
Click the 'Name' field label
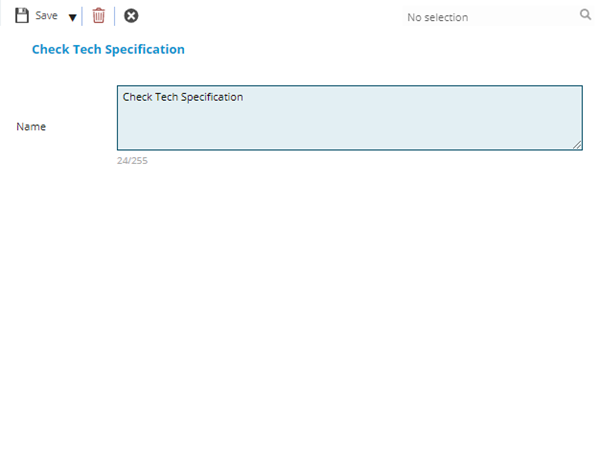tap(31, 127)
